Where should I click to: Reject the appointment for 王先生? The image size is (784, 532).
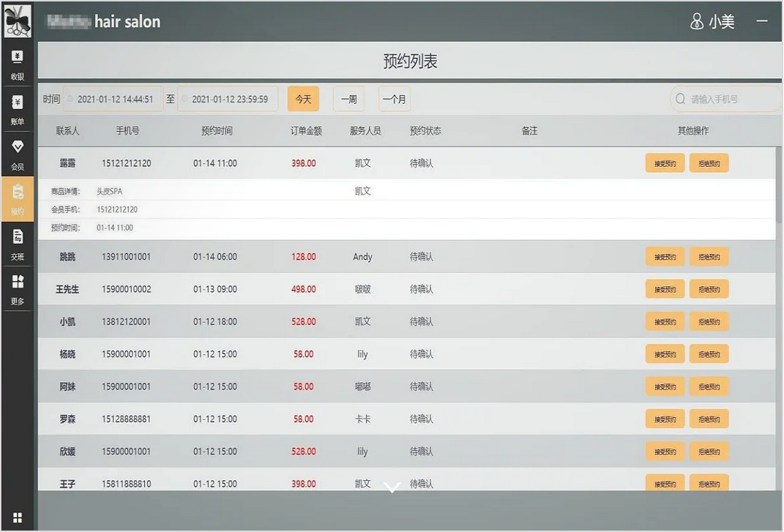click(709, 289)
